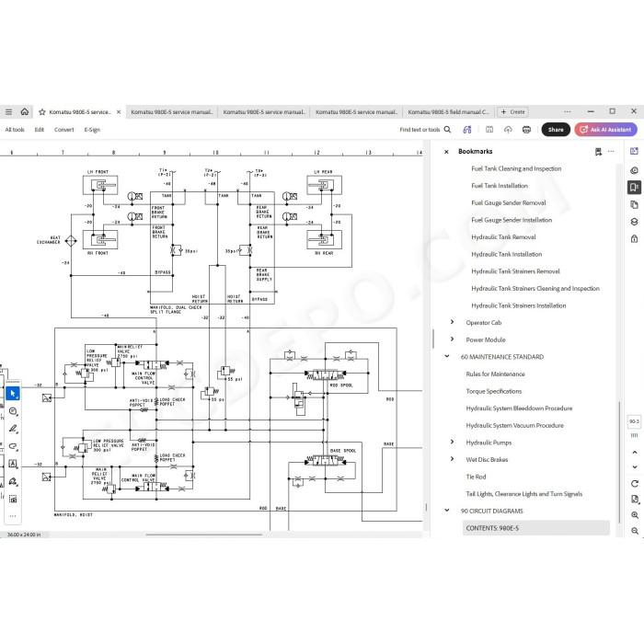This screenshot has width=644, height=644.
Task: Select the freehand draw tool
Action: point(13,446)
